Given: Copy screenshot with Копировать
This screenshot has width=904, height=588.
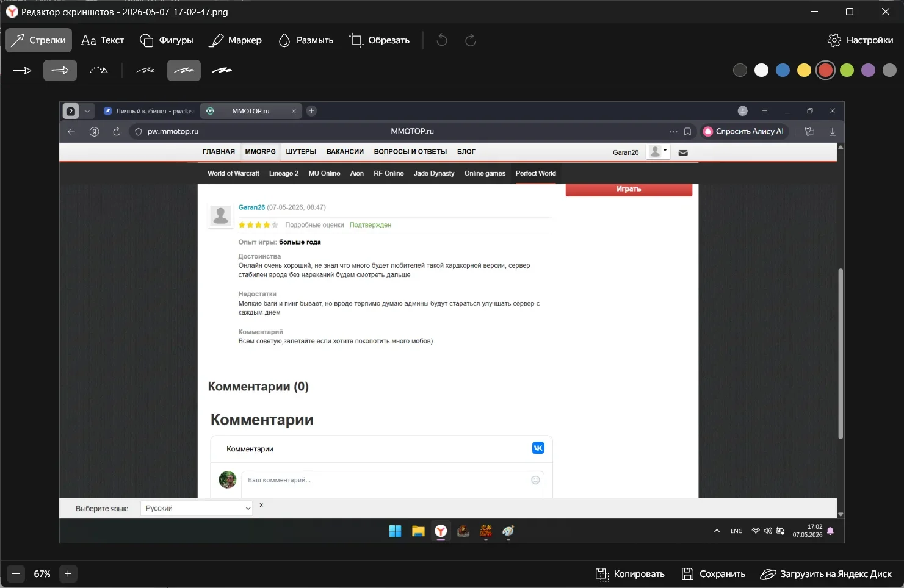Looking at the screenshot, I should tap(629, 574).
